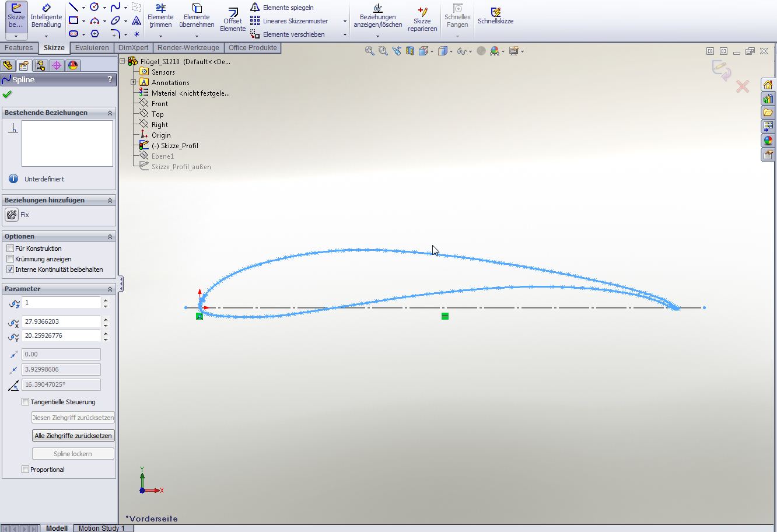This screenshot has height=532, width=777.
Task: Click the Fix relation button
Action: [12, 215]
